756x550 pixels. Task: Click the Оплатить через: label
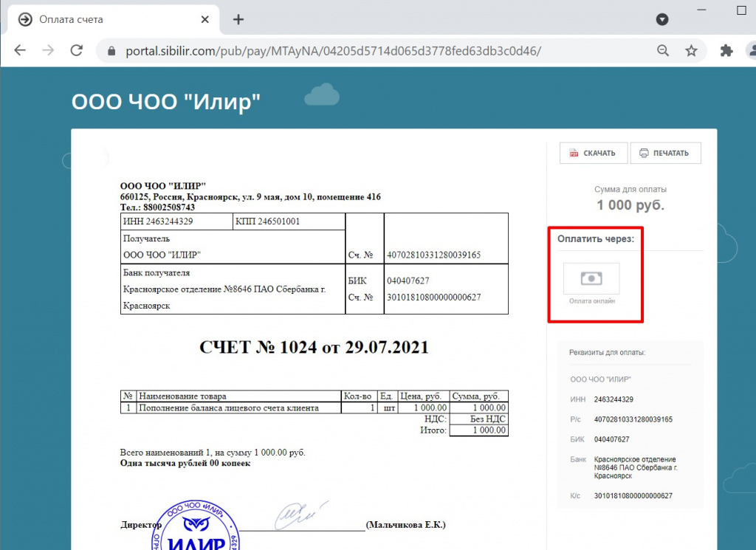(596, 238)
